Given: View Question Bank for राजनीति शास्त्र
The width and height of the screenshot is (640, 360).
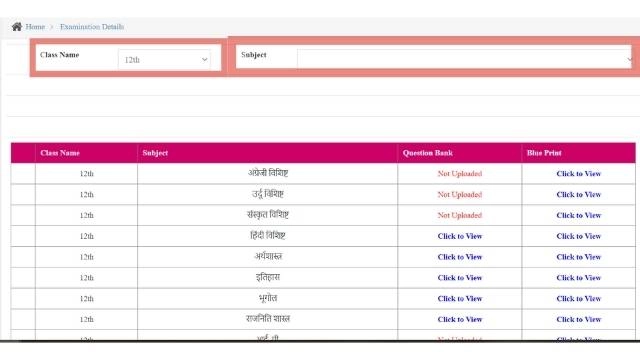Looking at the screenshot, I should pos(460,320).
